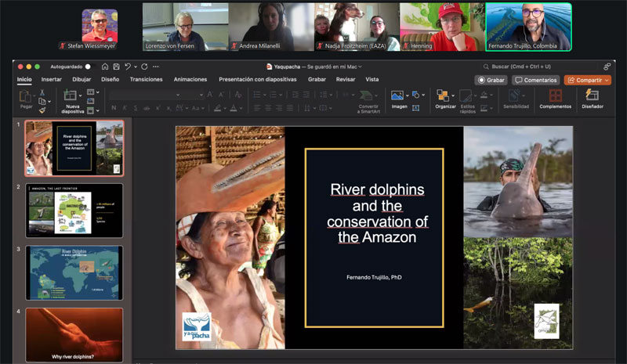This screenshot has width=627, height=364.
Task: Click the Pegar paste button
Action: click(26, 99)
